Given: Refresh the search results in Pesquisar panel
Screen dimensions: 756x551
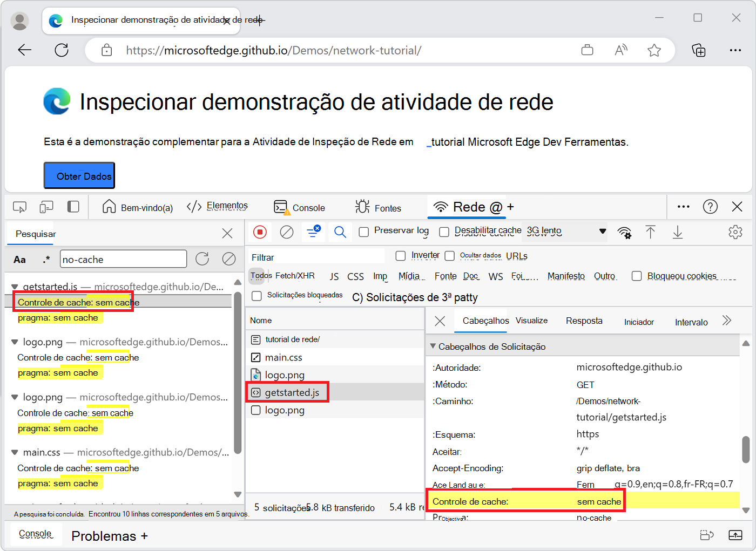Looking at the screenshot, I should pos(202,259).
